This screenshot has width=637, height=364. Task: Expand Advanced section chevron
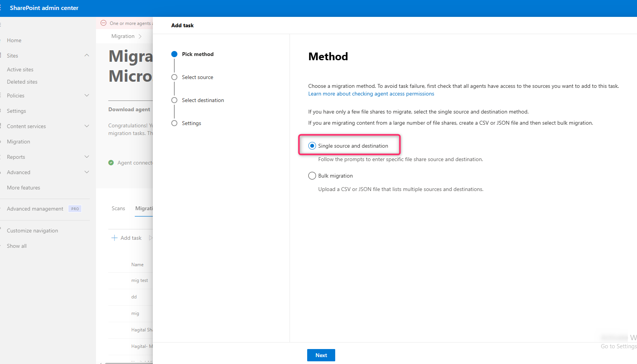pyautogui.click(x=87, y=172)
